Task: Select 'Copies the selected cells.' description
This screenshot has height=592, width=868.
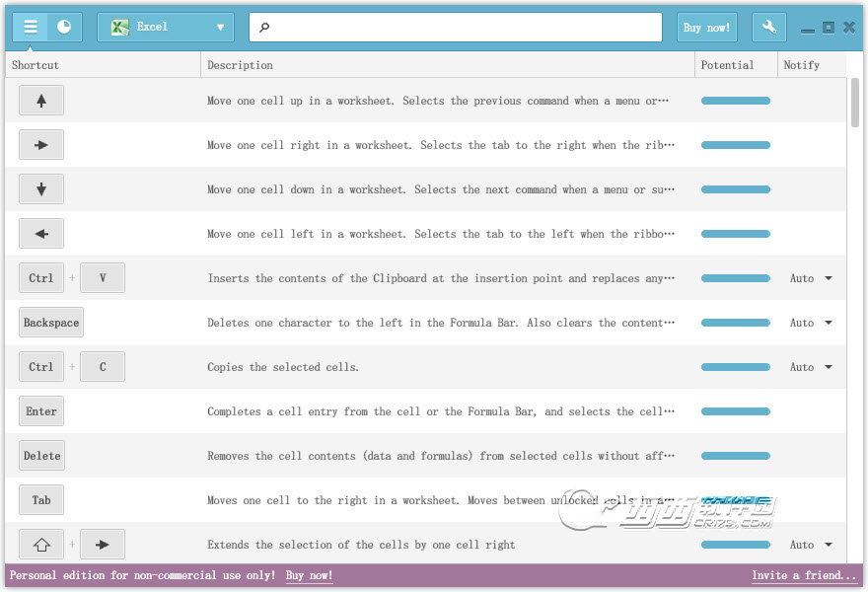Action: (283, 367)
